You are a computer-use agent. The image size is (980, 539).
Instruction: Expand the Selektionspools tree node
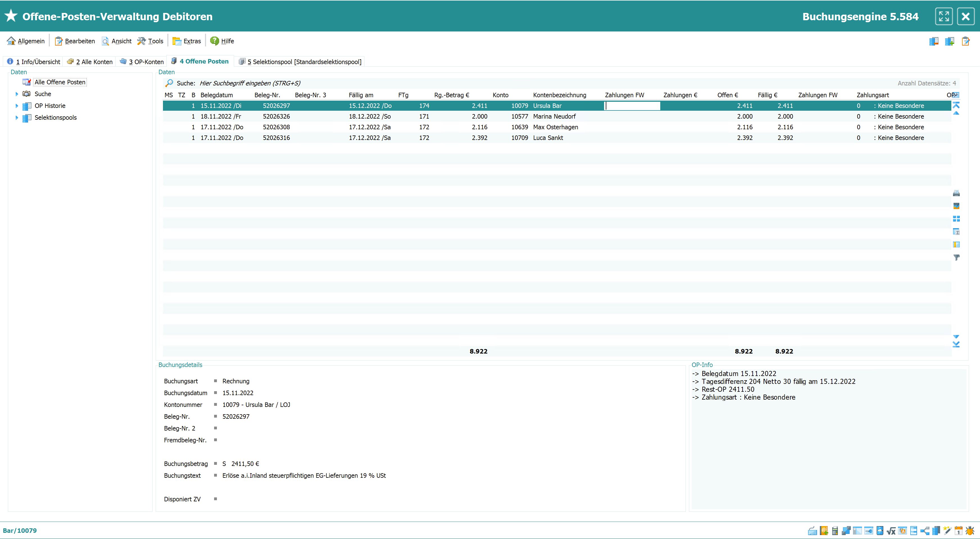click(x=17, y=117)
